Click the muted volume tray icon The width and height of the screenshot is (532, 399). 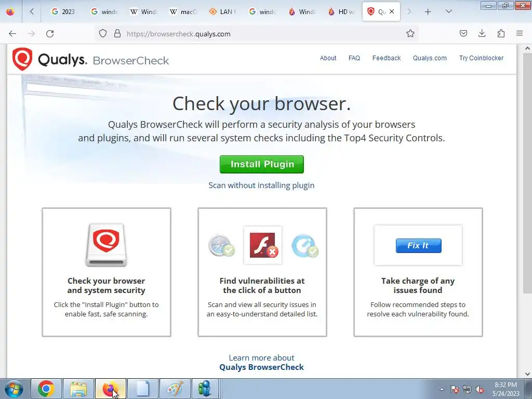(480, 389)
